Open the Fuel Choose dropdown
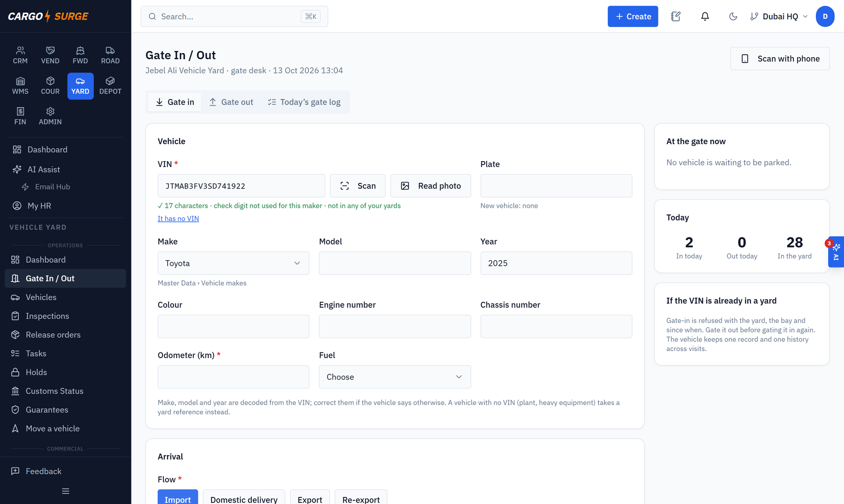844x504 pixels. (395, 377)
